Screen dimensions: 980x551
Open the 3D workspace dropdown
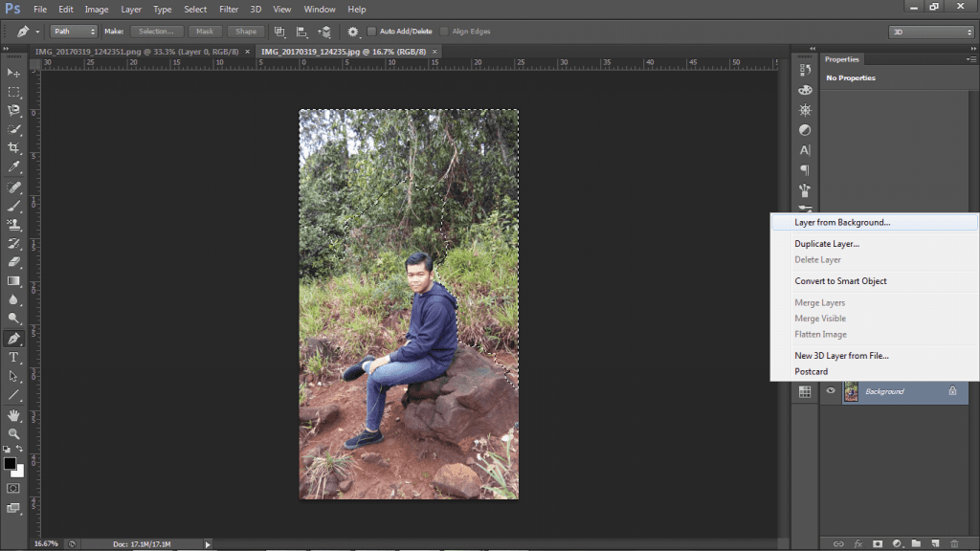(x=930, y=32)
